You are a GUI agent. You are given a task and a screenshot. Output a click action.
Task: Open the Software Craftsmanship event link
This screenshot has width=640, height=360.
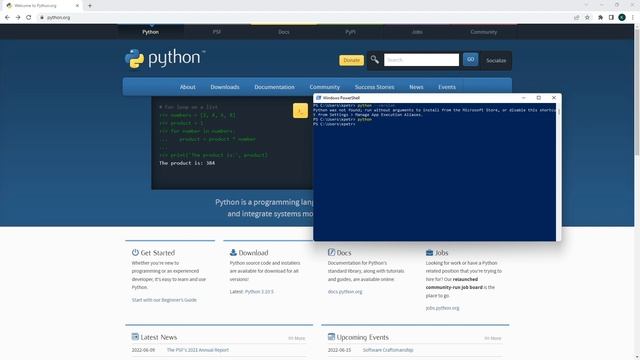click(x=388, y=350)
